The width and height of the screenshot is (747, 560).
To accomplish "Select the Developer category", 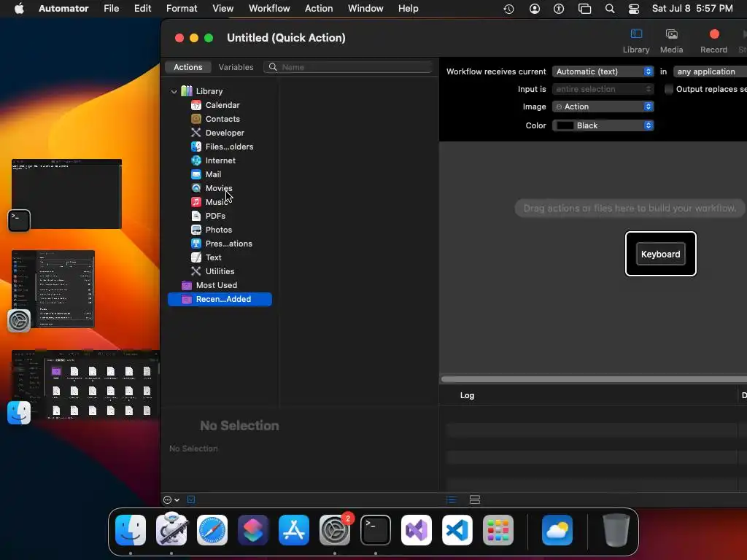I will [x=225, y=133].
